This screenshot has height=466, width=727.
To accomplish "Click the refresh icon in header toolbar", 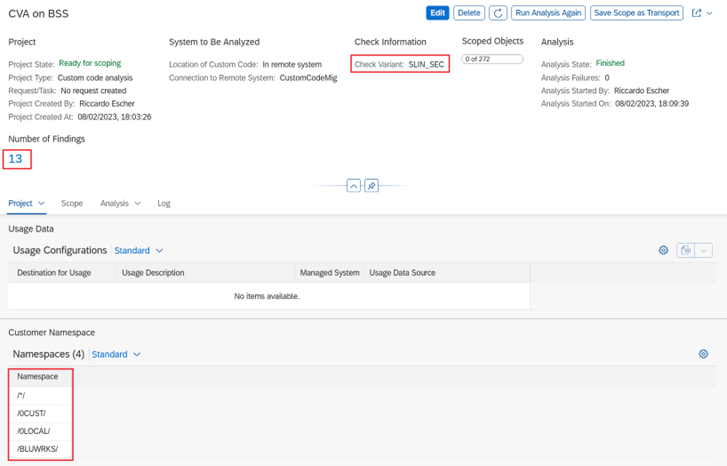I will point(499,13).
